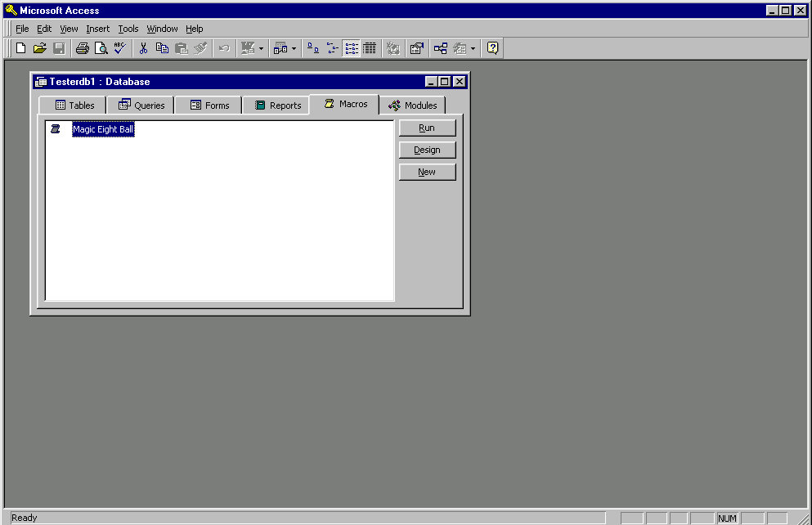Screen dimensions: 812x525
Task: Click the Code toolbar icon
Action: pyautogui.click(x=393, y=48)
